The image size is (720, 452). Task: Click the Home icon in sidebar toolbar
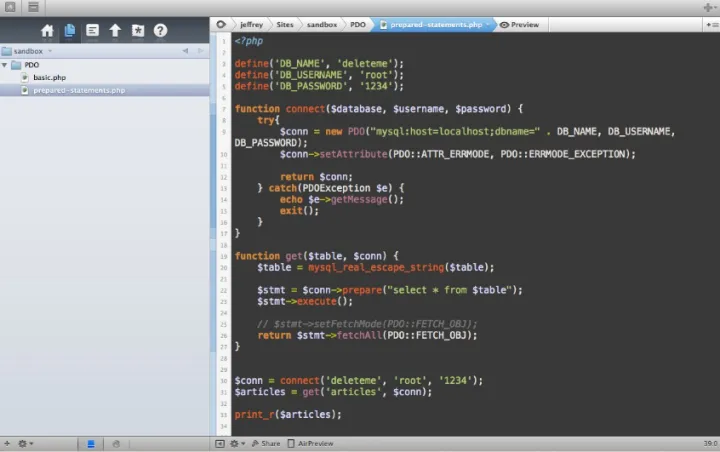[x=47, y=30]
